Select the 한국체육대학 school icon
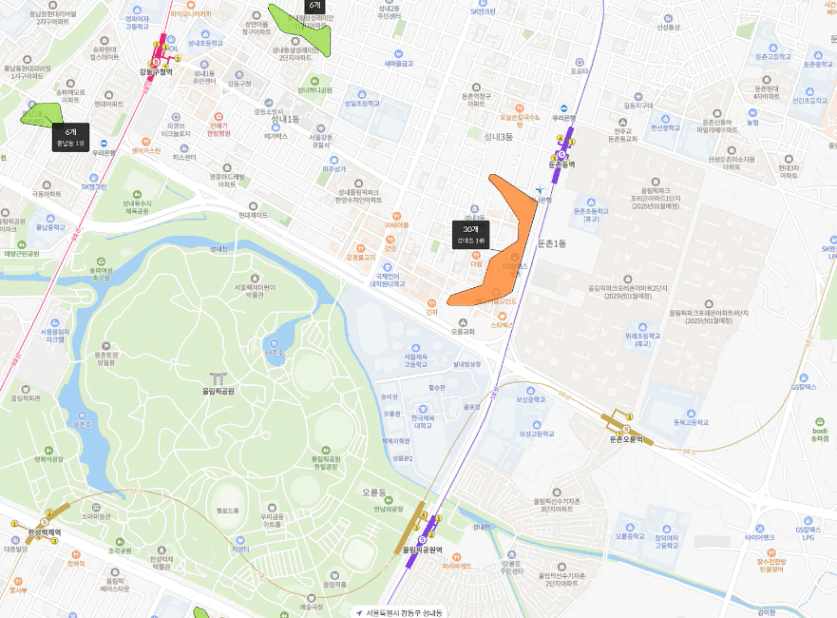837x618 pixels. [422, 409]
